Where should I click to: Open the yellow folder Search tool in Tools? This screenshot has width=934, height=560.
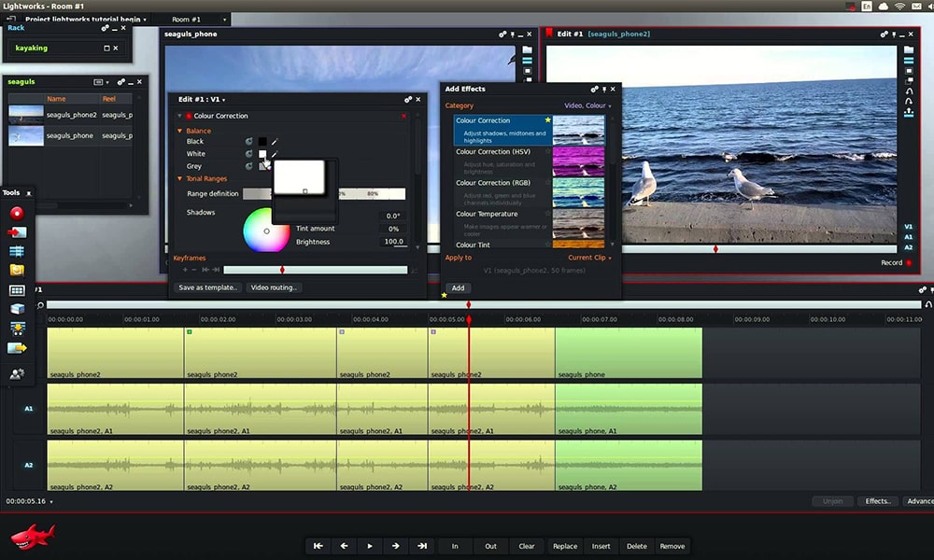point(17,270)
